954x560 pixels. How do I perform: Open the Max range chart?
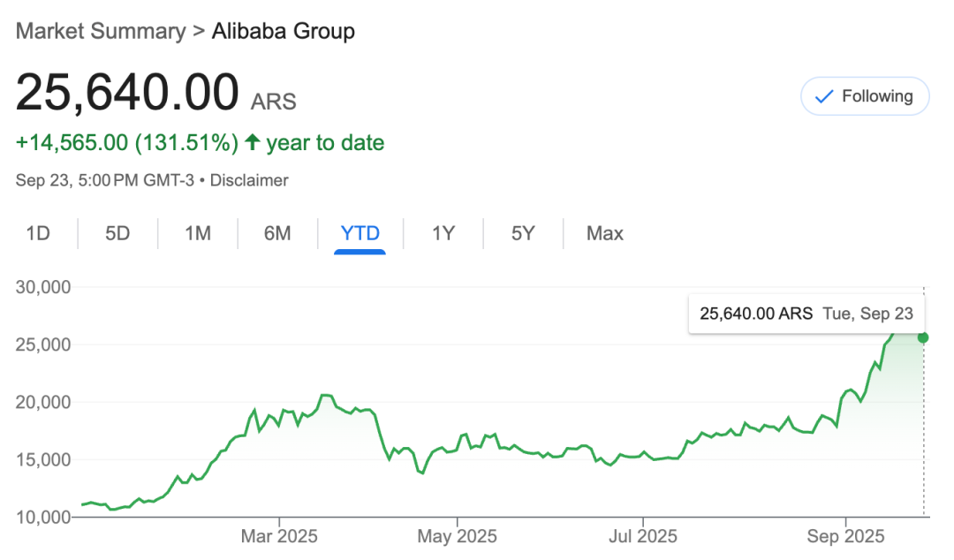pos(605,233)
